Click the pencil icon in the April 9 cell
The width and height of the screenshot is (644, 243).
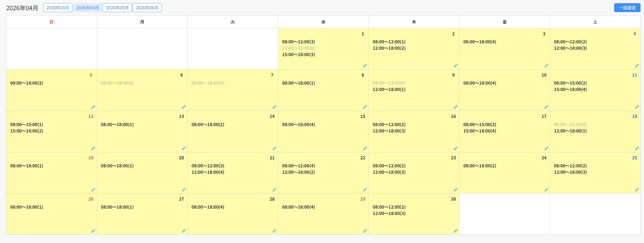[x=456, y=107]
